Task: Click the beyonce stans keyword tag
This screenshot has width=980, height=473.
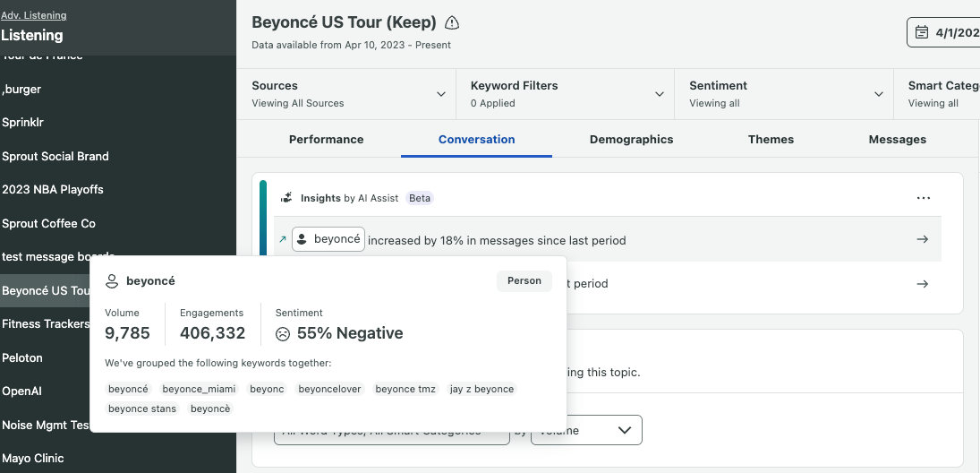Action: point(142,408)
